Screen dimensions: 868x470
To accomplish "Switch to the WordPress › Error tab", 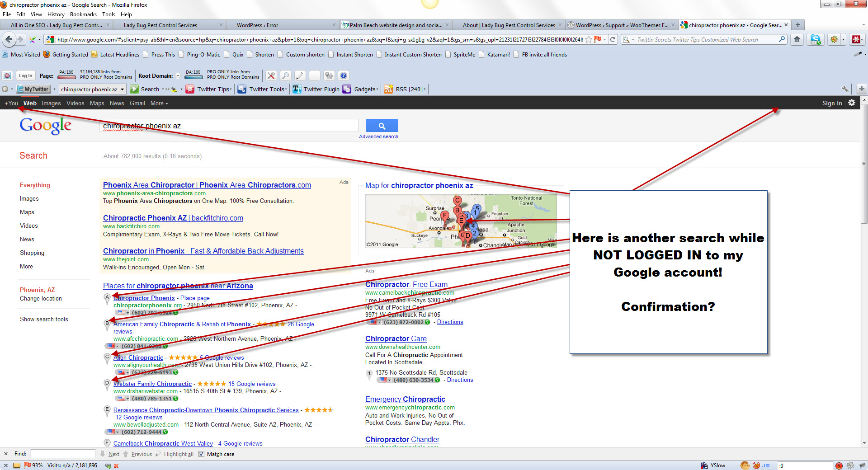I will pos(283,25).
